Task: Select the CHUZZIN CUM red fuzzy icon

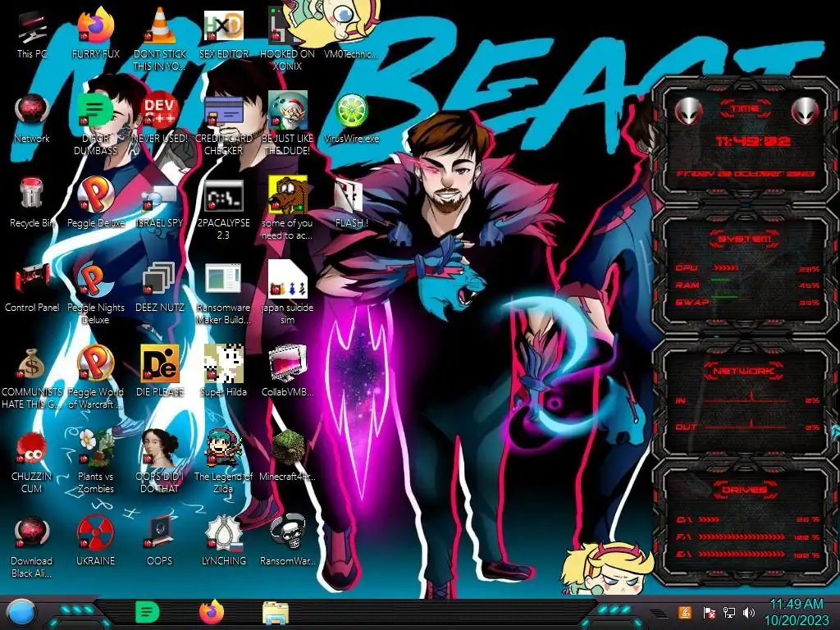Action: click(32, 463)
